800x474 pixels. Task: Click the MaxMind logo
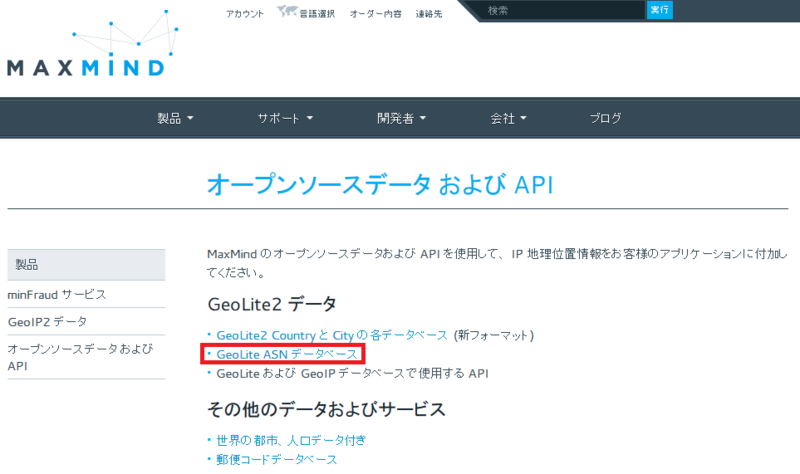pyautogui.click(x=92, y=43)
